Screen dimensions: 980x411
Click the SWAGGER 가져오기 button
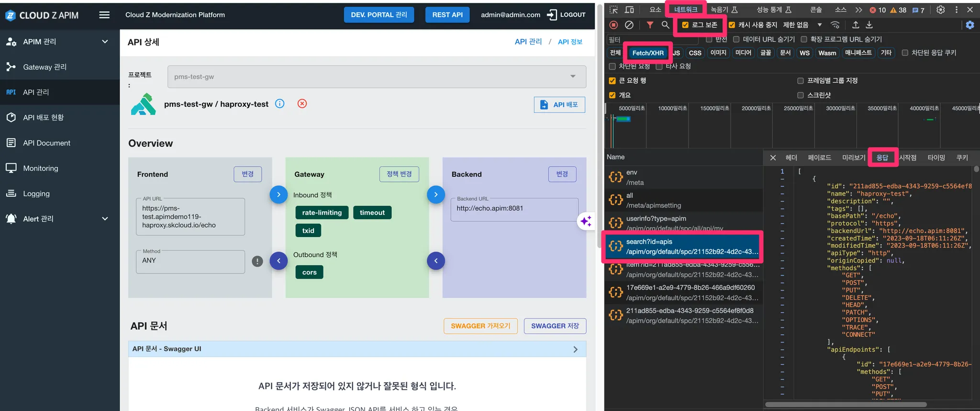480,326
